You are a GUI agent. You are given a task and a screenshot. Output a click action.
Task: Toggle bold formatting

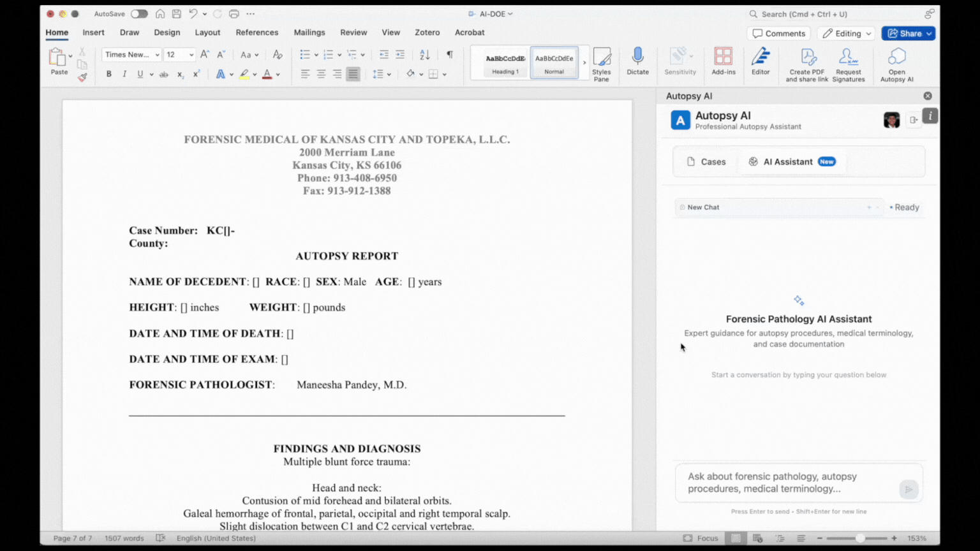pyautogui.click(x=108, y=73)
